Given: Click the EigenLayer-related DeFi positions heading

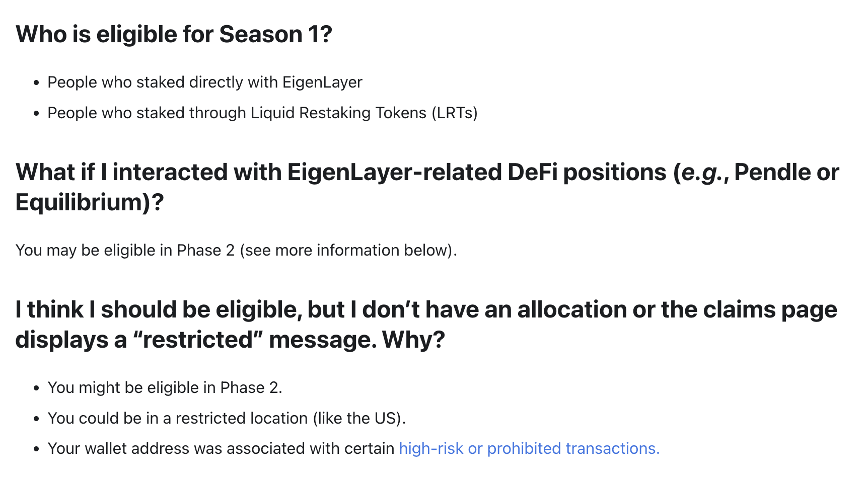Looking at the screenshot, I should click(x=427, y=172).
